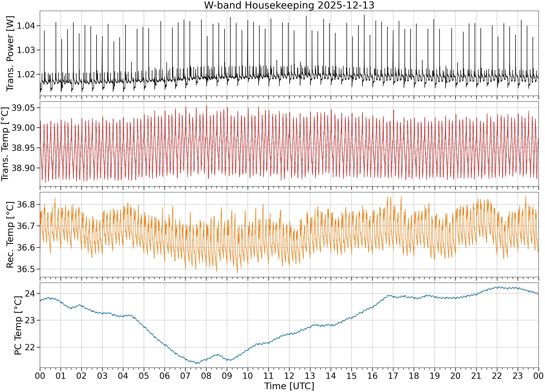Click the 1.03 tick on power axis
The width and height of the screenshot is (545, 392).
click(26, 50)
